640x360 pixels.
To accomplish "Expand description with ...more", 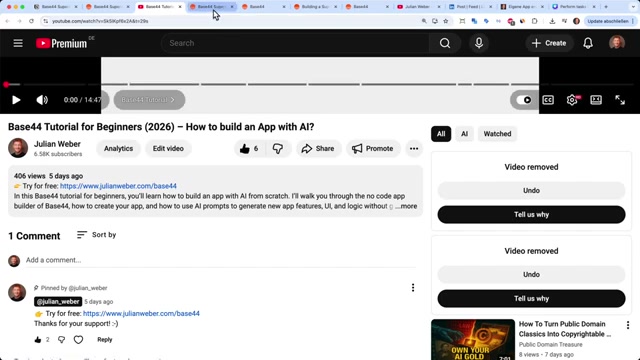I will tap(406, 206).
